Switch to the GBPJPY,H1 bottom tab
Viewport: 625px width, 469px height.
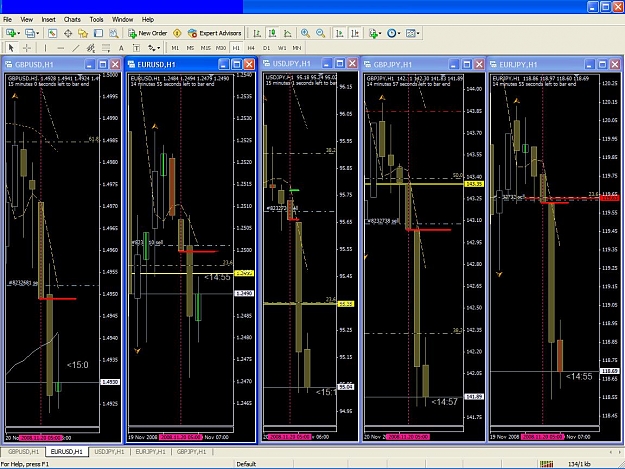pyautogui.click(x=191, y=451)
